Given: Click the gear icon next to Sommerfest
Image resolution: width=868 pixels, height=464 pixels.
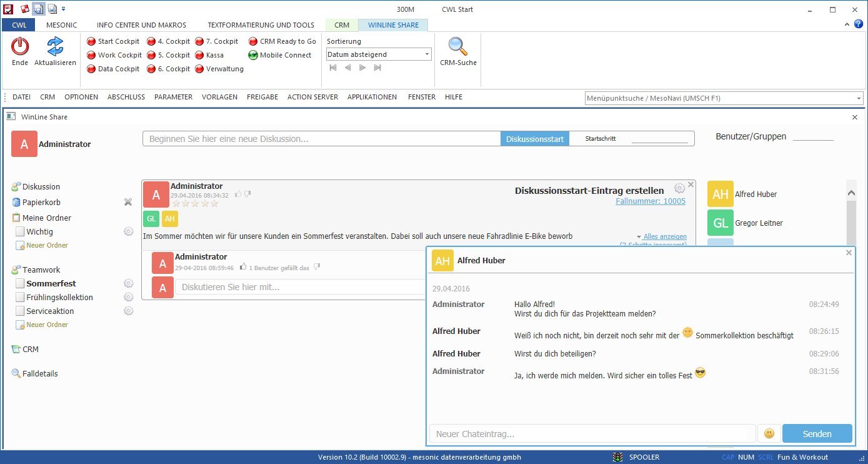Looking at the screenshot, I should (x=129, y=284).
